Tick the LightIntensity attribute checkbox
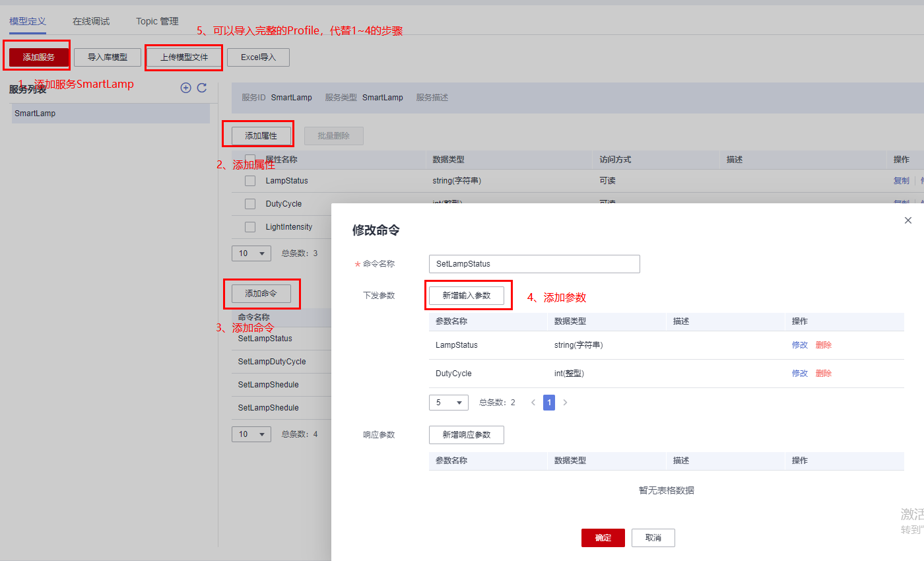Image resolution: width=924 pixels, height=561 pixels. click(250, 227)
